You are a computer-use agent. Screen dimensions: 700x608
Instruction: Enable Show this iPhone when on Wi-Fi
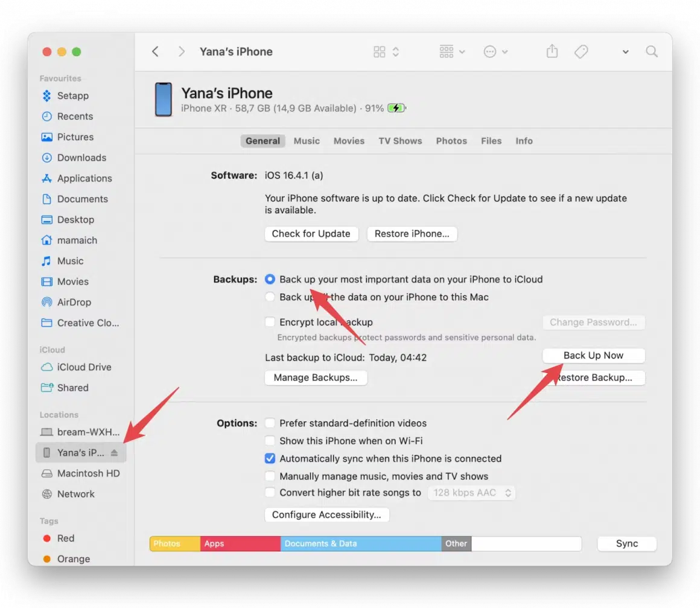[270, 441]
